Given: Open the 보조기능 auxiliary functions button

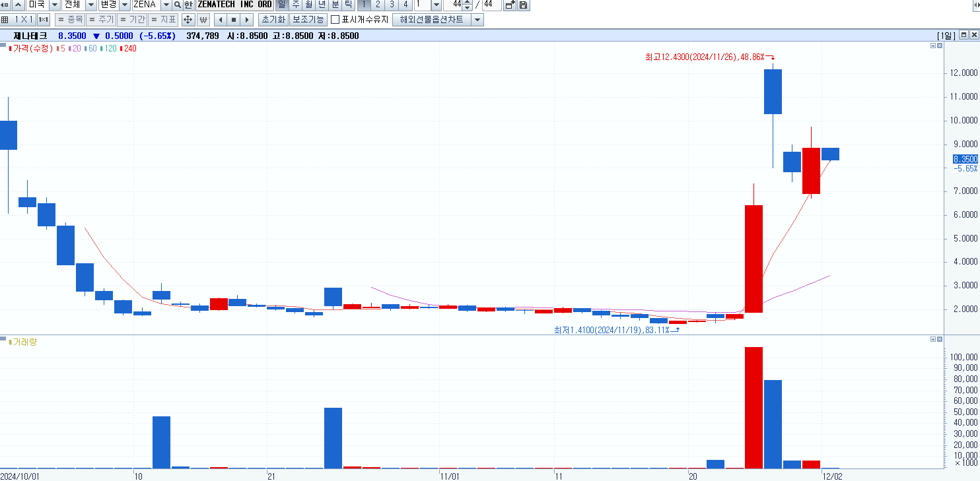Looking at the screenshot, I should (309, 20).
